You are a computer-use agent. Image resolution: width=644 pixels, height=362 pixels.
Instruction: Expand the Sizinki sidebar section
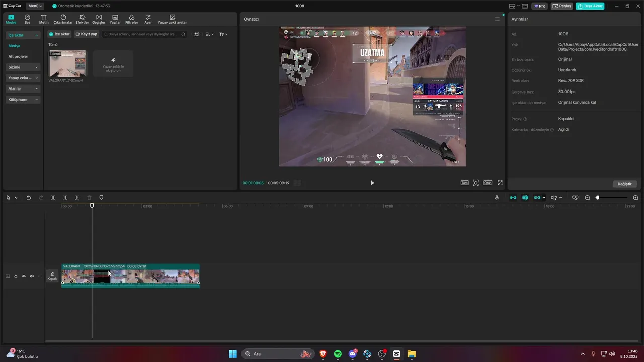[23, 67]
